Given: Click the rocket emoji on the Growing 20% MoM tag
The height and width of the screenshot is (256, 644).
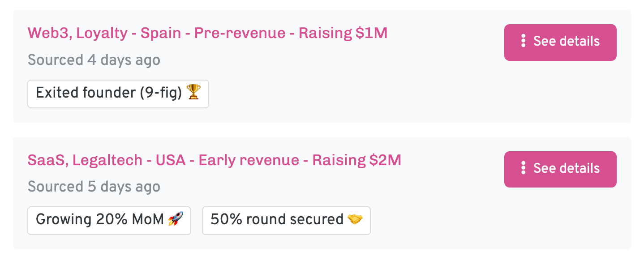Looking at the screenshot, I should [176, 219].
